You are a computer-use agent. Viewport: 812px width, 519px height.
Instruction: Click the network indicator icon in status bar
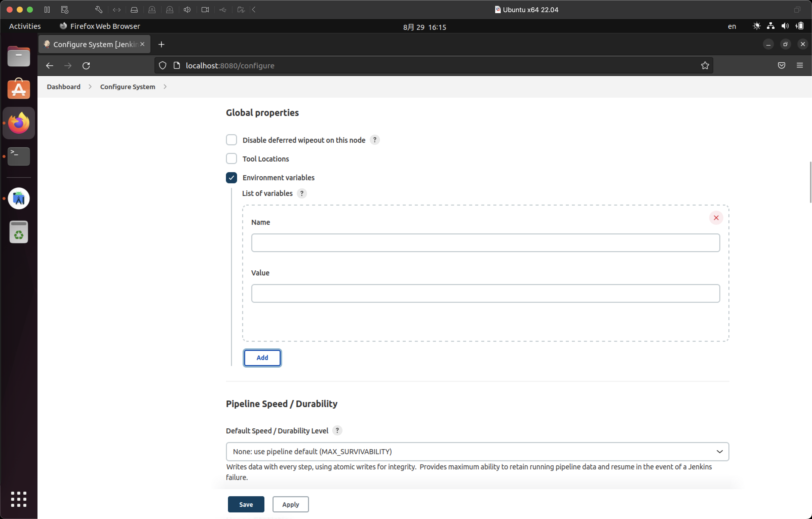pyautogui.click(x=771, y=26)
